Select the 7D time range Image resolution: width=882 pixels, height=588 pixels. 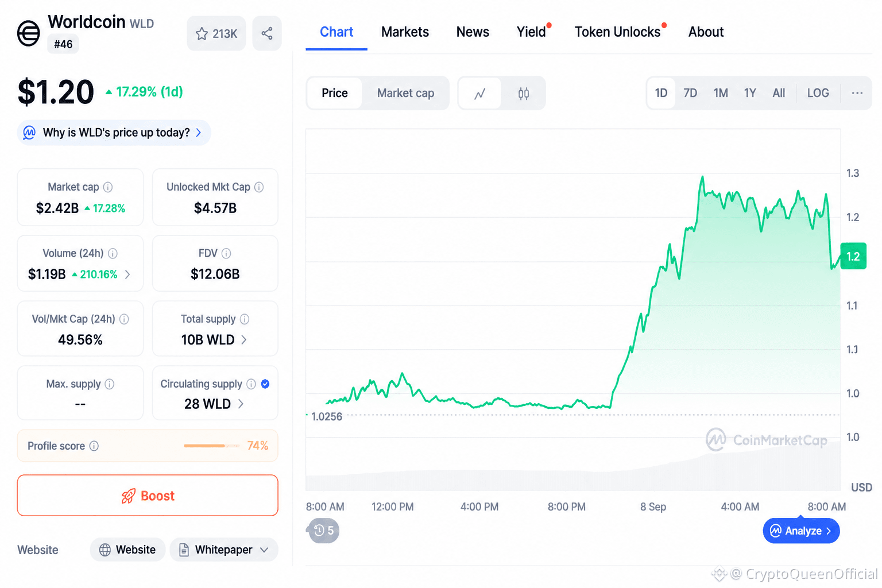[x=690, y=93]
